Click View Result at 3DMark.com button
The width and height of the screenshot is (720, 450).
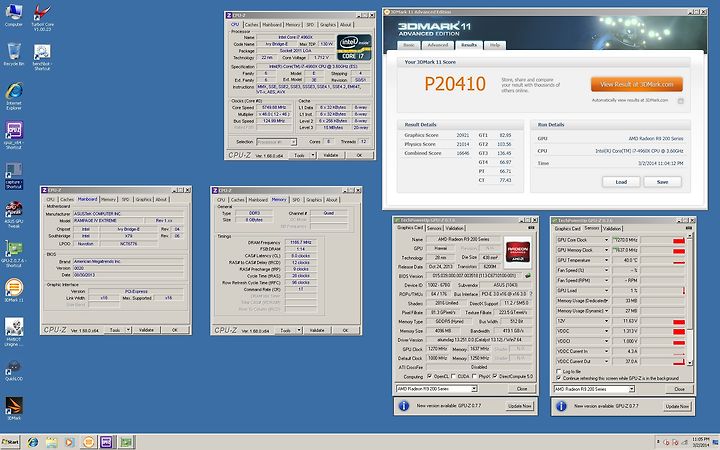click(636, 84)
